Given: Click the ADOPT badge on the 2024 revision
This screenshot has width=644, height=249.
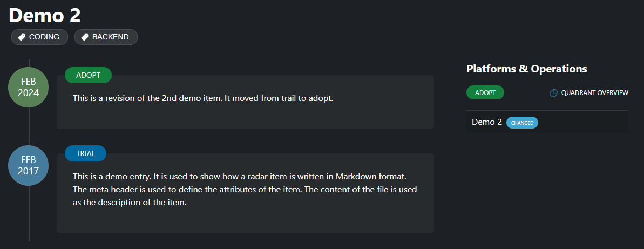Looking at the screenshot, I should [x=88, y=75].
